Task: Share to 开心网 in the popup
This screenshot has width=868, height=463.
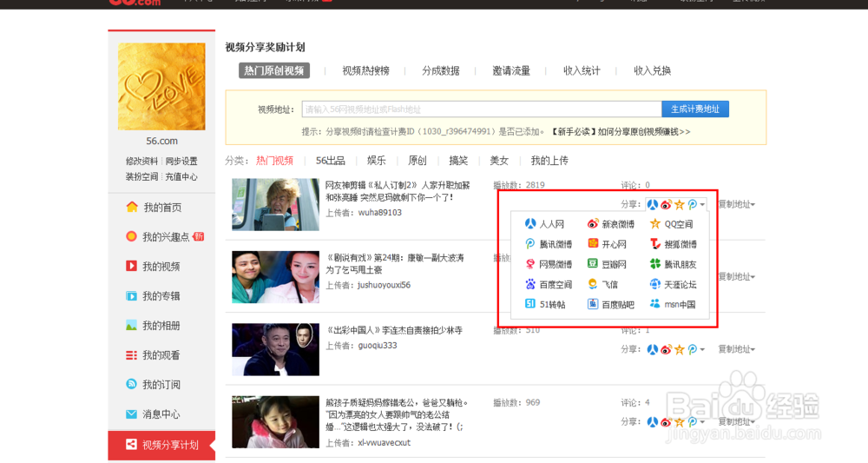Action: click(607, 244)
